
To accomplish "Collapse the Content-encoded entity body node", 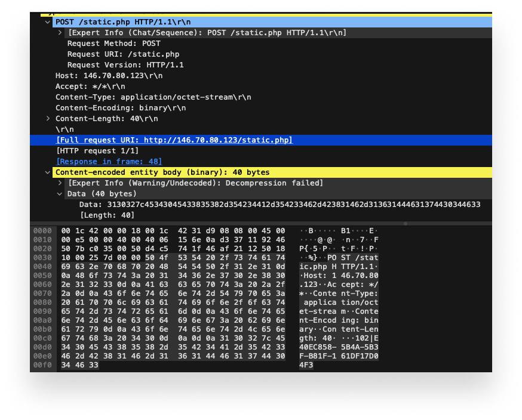I will [47, 172].
